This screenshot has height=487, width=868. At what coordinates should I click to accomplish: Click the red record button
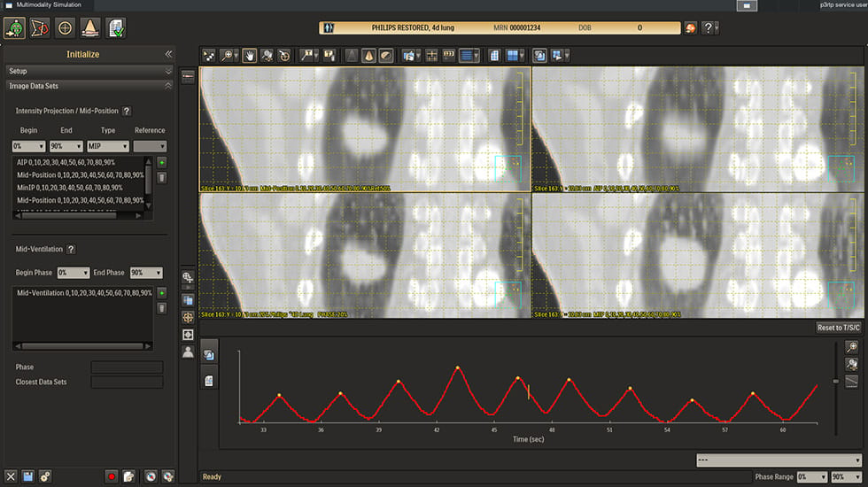[112, 476]
